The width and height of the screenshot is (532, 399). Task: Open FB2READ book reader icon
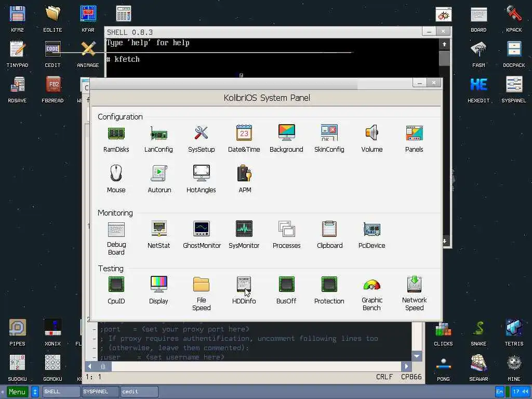[52, 89]
